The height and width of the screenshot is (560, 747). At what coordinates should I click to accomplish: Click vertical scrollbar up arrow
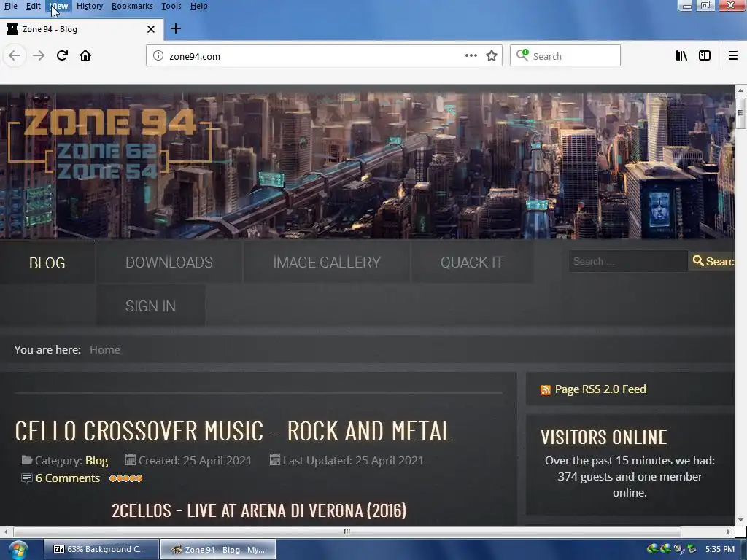coord(740,90)
